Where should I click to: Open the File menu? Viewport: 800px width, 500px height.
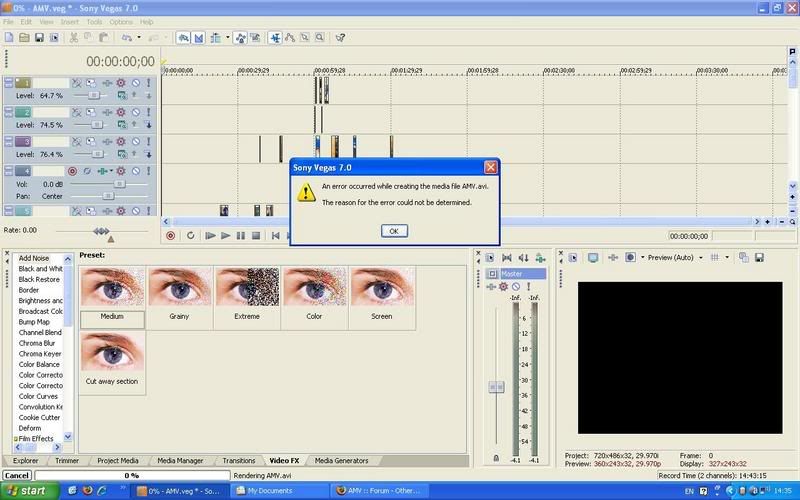click(x=8, y=22)
